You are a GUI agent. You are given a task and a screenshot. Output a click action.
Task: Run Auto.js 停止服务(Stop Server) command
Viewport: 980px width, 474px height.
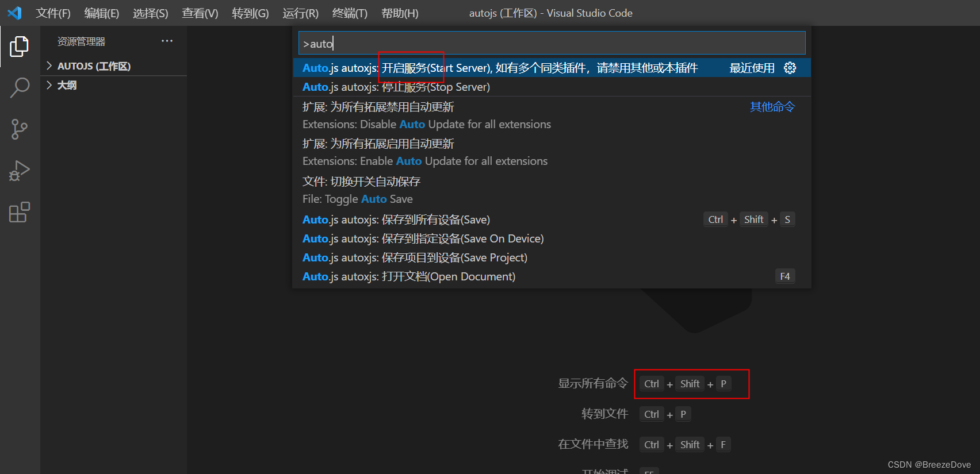coord(552,87)
